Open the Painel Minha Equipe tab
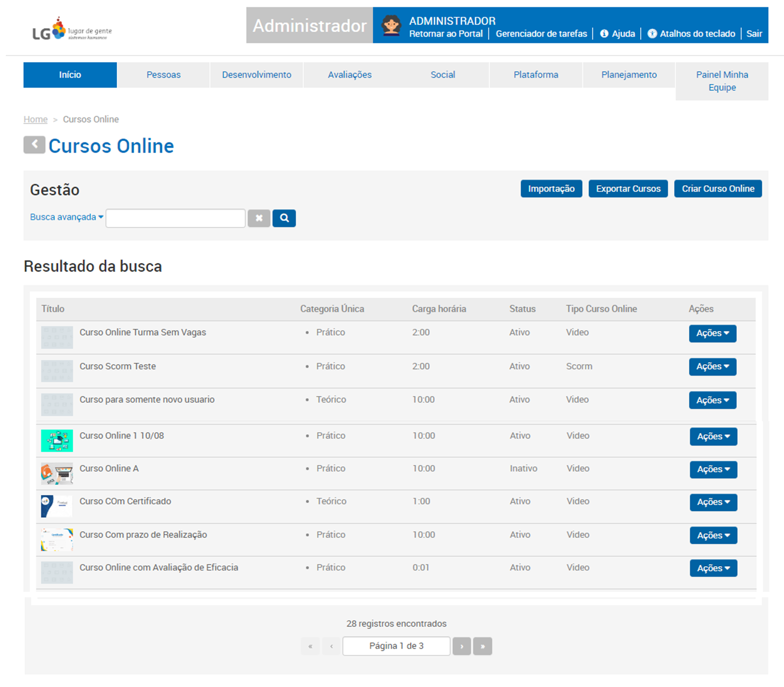The width and height of the screenshot is (784, 687). [722, 81]
